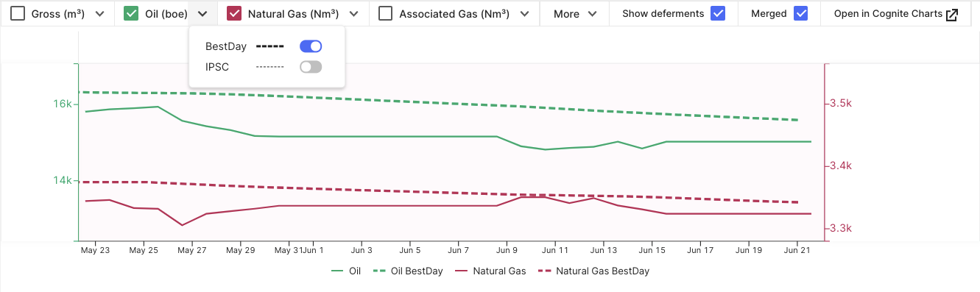
Task: Click the IPSC thin dashed line sample
Action: tap(269, 67)
